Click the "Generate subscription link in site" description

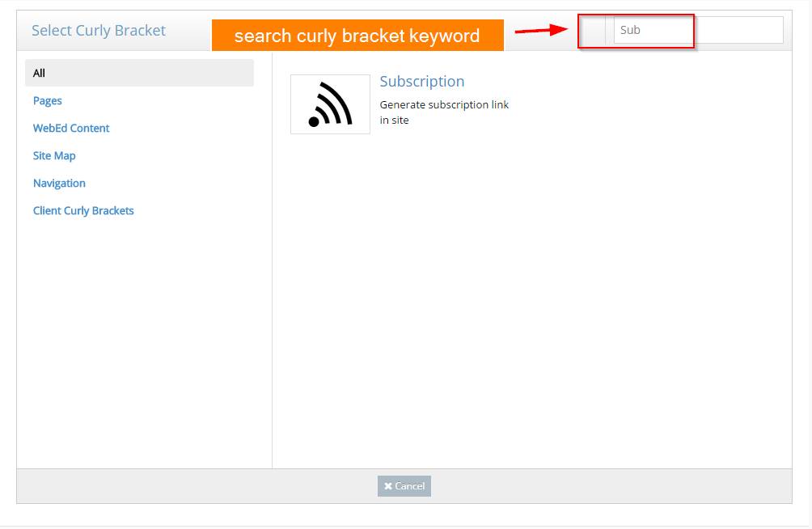[444, 112]
